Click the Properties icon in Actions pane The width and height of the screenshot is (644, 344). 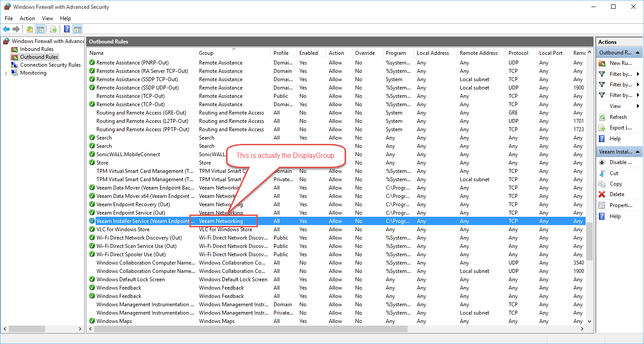(602, 205)
